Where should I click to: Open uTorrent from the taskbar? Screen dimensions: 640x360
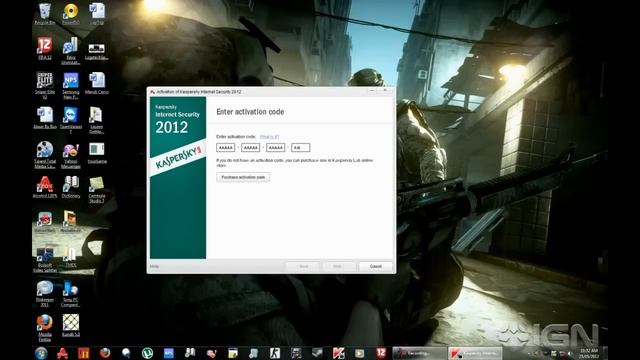[x=147, y=353]
